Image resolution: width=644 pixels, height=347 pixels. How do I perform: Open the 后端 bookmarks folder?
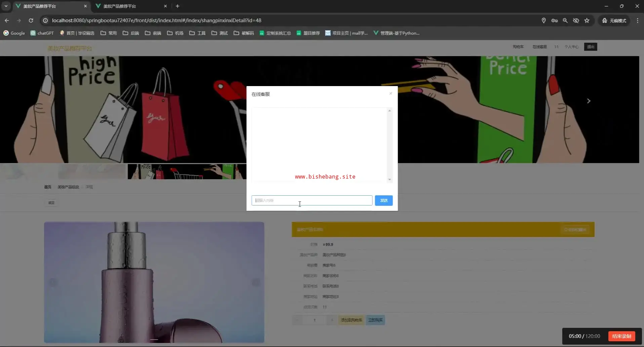131,33
